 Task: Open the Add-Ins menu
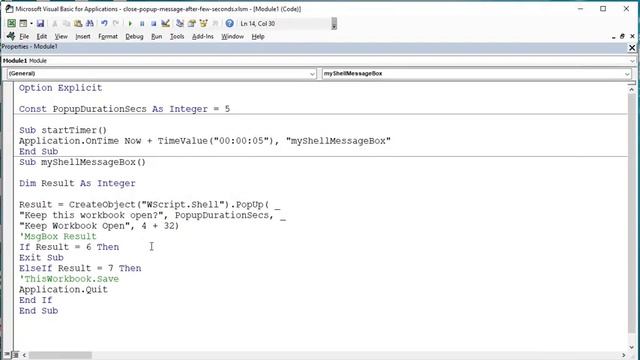coord(202,36)
